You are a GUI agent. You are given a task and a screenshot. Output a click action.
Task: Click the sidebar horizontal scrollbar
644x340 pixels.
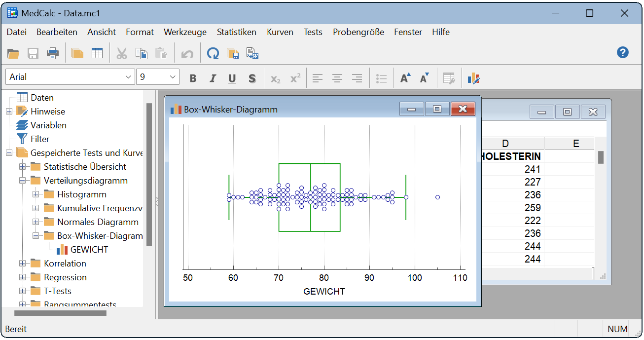[x=60, y=313]
